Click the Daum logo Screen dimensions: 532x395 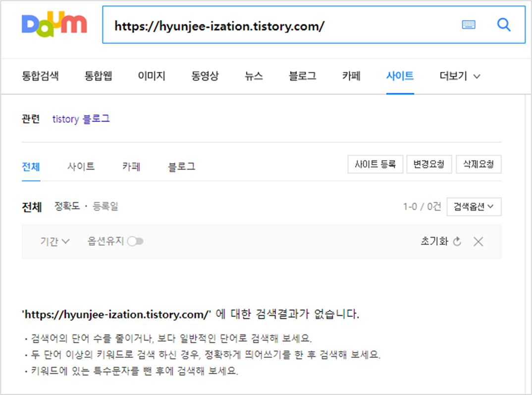(54, 24)
